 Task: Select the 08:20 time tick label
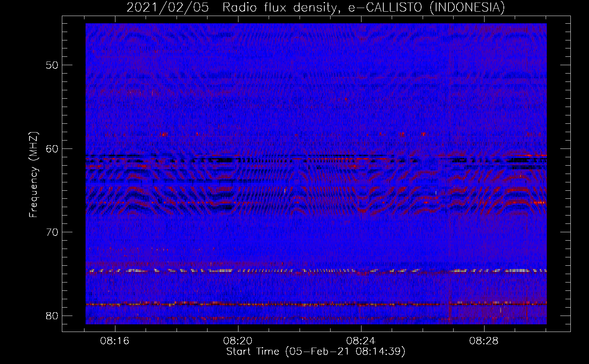pyautogui.click(x=238, y=341)
